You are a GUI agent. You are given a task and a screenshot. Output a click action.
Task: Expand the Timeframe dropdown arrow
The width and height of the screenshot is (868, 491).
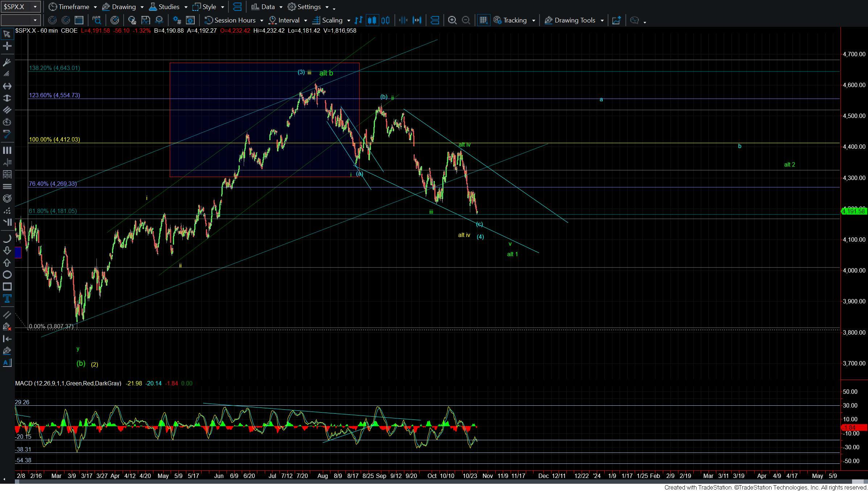pos(95,7)
